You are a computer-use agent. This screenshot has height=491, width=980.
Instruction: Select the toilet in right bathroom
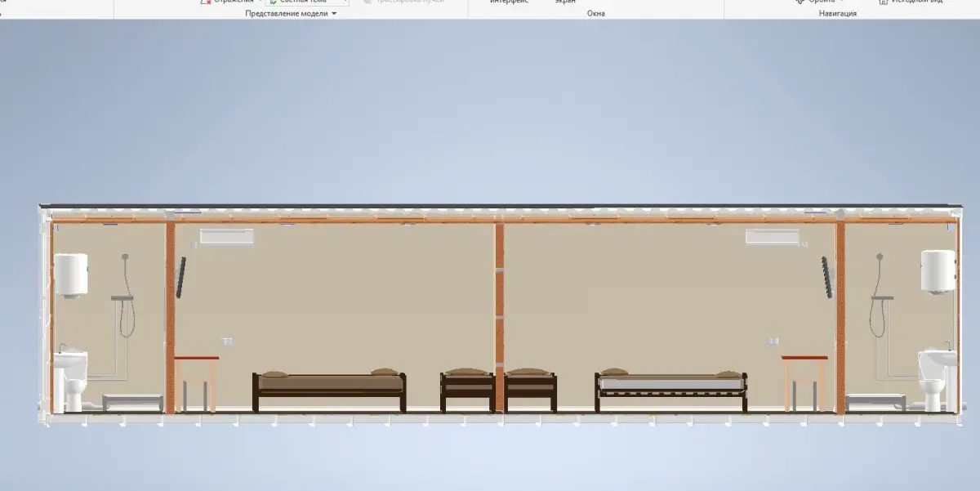coord(933,395)
